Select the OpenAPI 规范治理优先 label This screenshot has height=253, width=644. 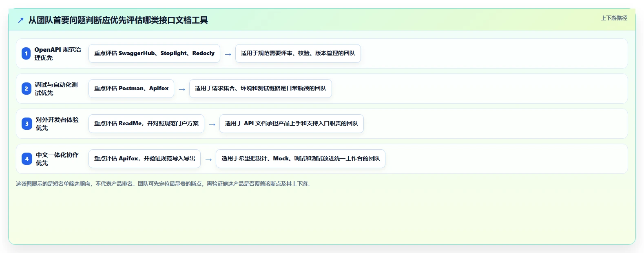[x=58, y=53]
